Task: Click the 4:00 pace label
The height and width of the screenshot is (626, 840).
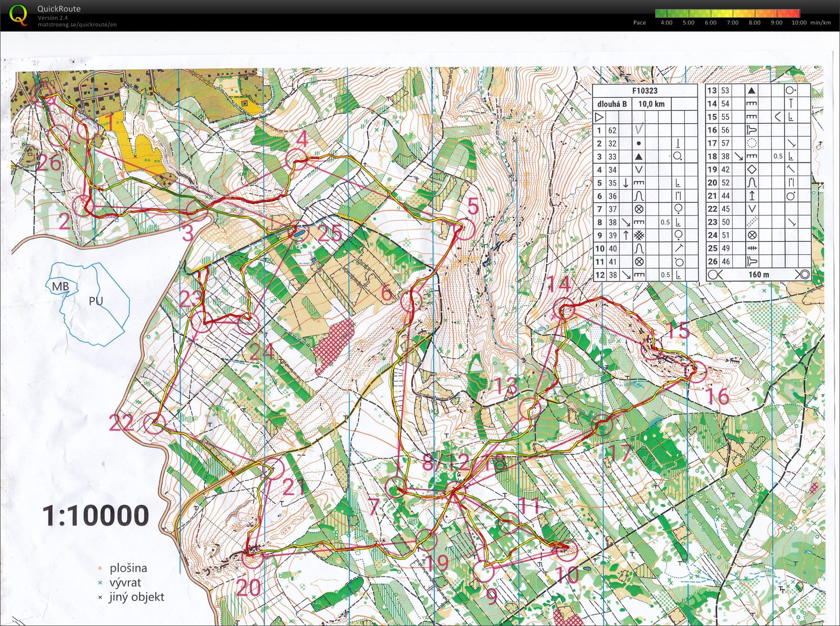Action: click(x=666, y=23)
